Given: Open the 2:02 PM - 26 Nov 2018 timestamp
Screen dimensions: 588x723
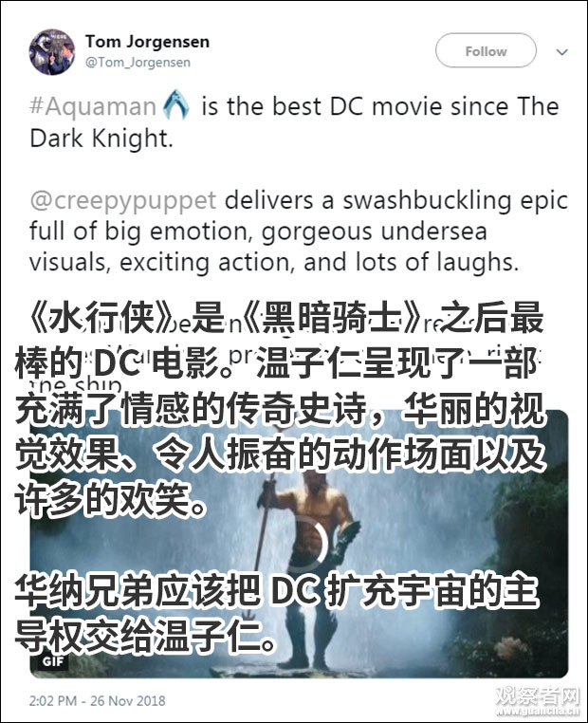Looking at the screenshot, I should pos(97,701).
